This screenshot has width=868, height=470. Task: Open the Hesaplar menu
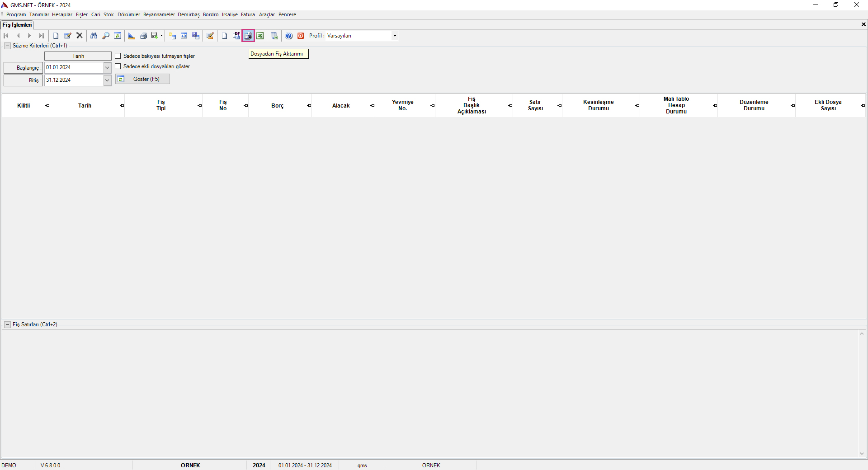(62, 14)
